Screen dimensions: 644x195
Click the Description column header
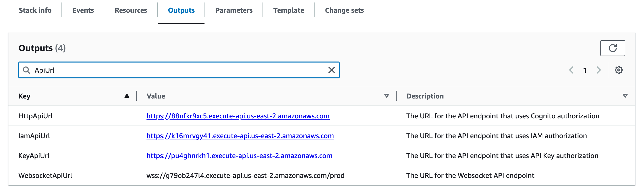(x=425, y=96)
